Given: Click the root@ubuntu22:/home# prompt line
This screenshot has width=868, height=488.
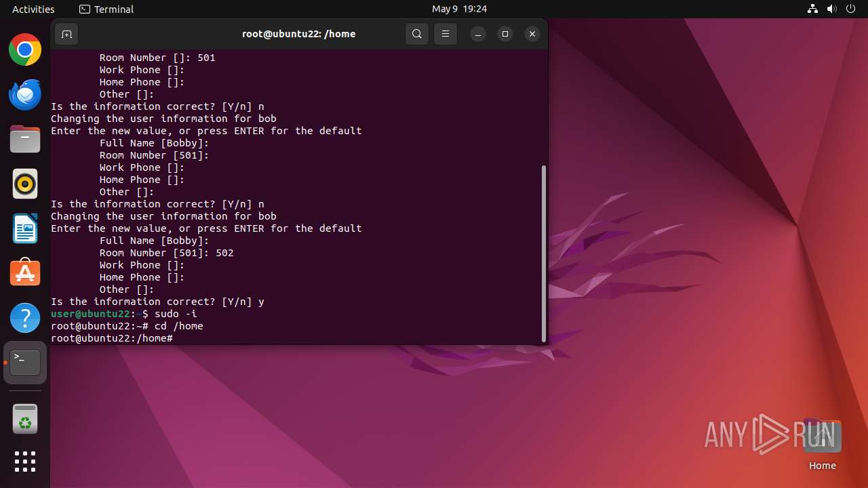Looking at the screenshot, I should [112, 338].
